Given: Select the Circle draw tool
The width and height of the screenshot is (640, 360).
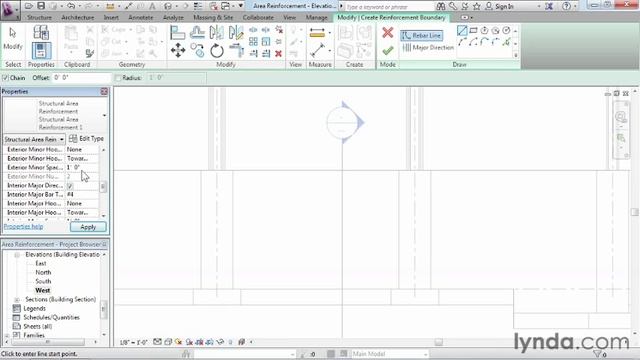Looking at the screenshot, I should click(x=506, y=31).
